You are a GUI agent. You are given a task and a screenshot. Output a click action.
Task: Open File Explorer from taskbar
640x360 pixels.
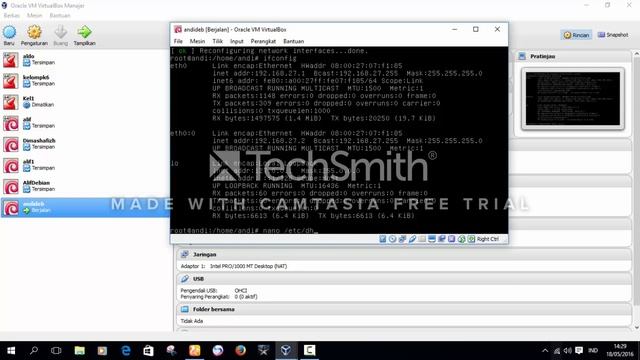(x=80, y=351)
